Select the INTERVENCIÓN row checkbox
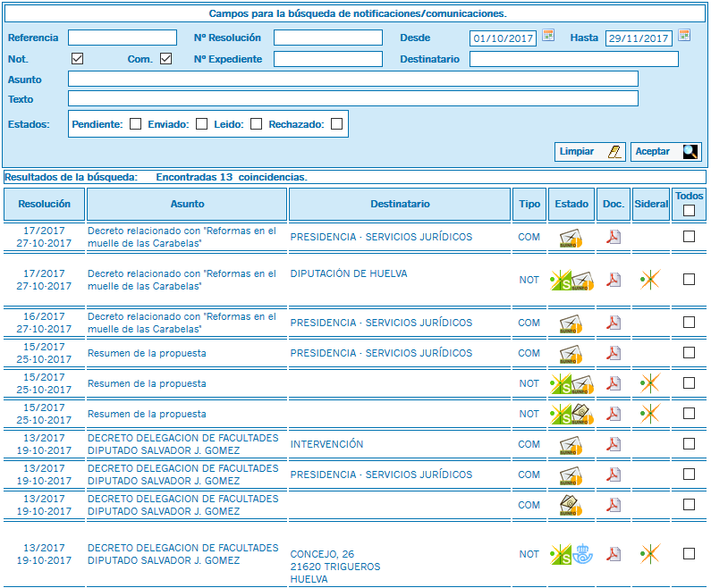Screen dimensions: 711x588 [689, 443]
